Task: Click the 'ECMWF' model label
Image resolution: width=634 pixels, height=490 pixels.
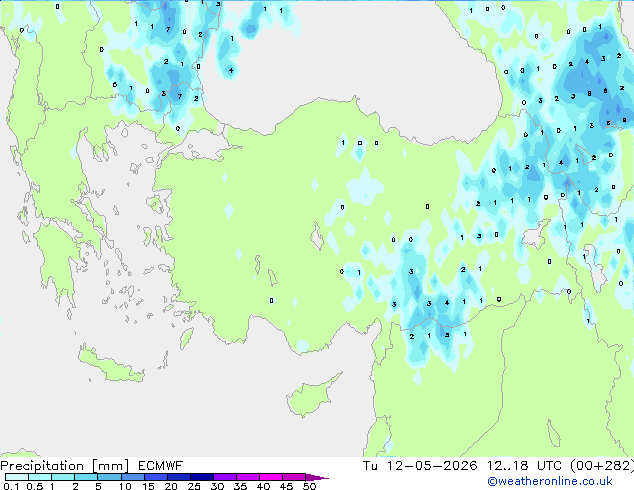Action: tap(161, 466)
